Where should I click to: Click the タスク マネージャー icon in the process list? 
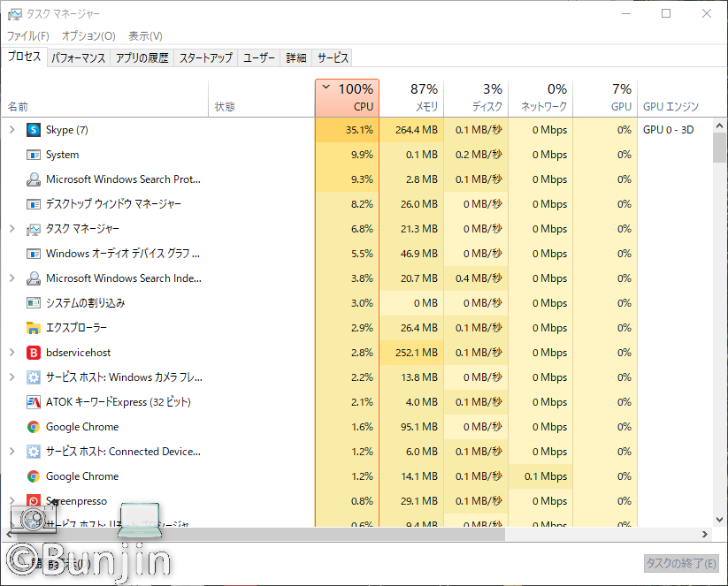[x=34, y=229]
